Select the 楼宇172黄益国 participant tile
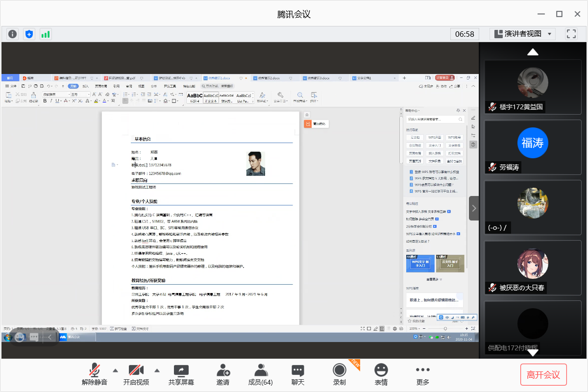The width and height of the screenshot is (588, 392). tap(533, 87)
